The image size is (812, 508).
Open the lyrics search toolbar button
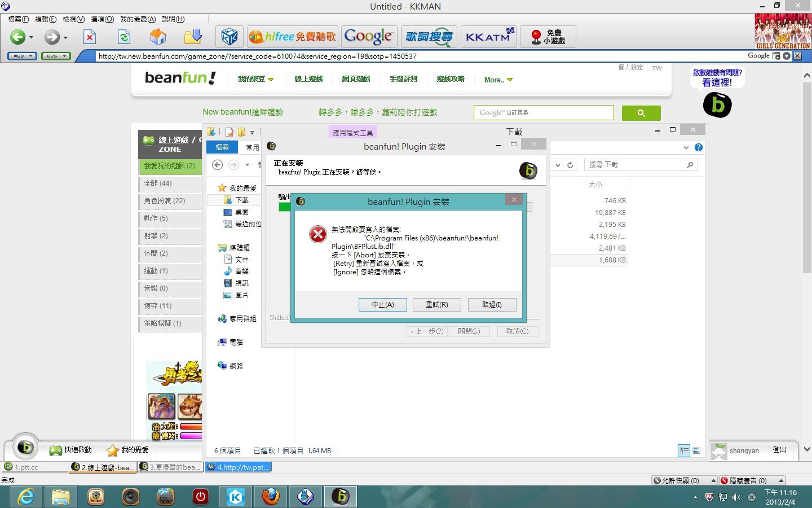click(x=429, y=37)
